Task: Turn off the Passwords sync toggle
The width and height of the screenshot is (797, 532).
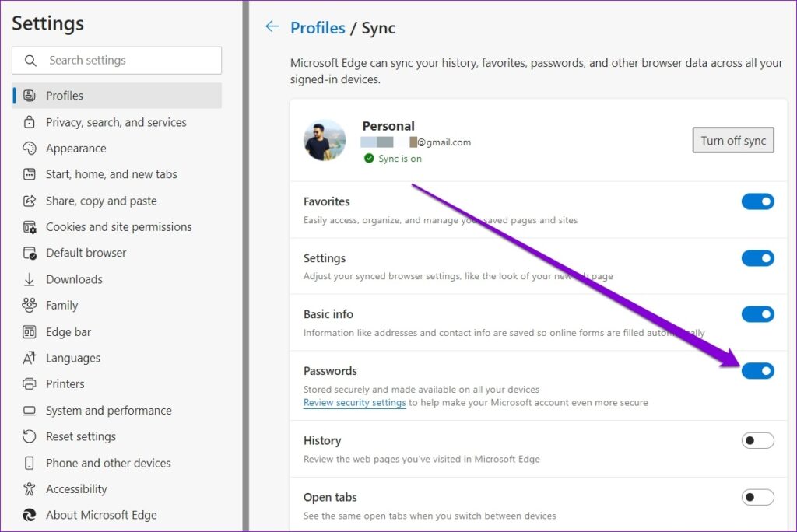Action: (757, 371)
